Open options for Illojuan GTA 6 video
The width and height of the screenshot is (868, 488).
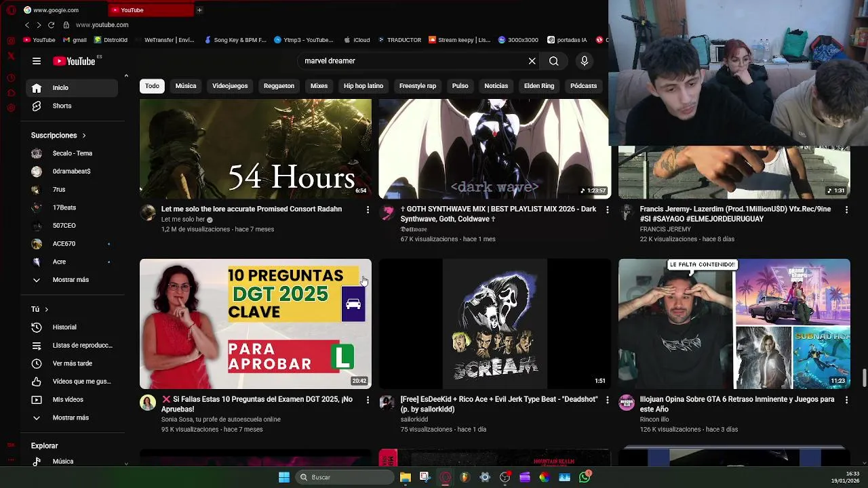(x=846, y=401)
